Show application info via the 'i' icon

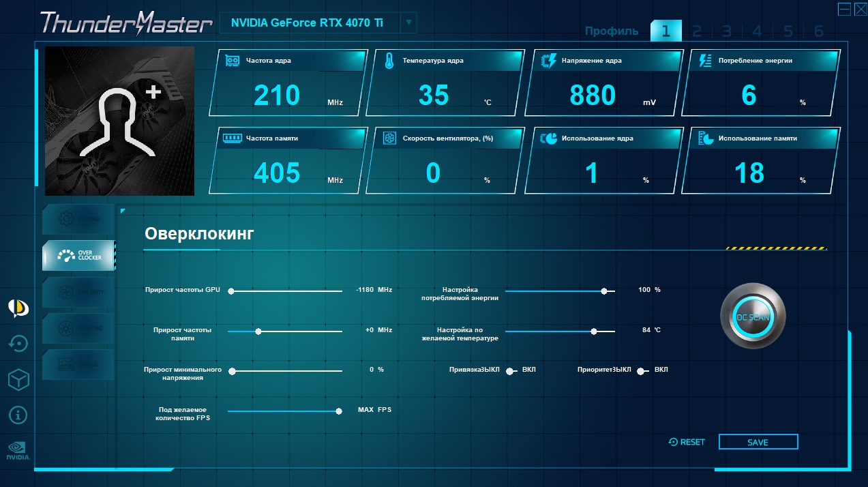click(18, 414)
